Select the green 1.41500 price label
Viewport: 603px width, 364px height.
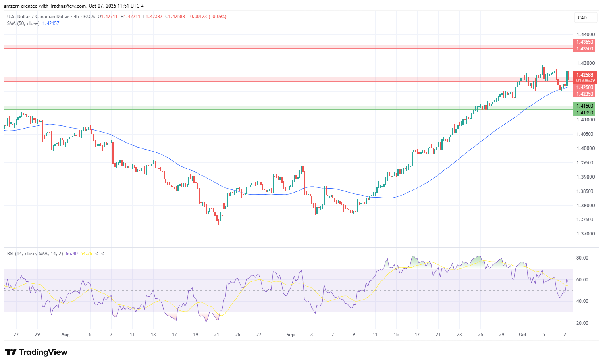point(585,106)
